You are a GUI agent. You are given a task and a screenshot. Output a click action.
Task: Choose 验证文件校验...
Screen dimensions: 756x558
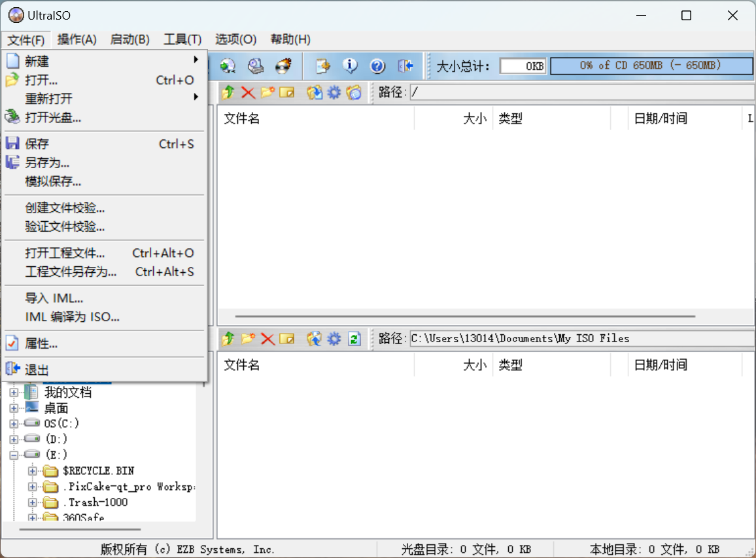104,227
